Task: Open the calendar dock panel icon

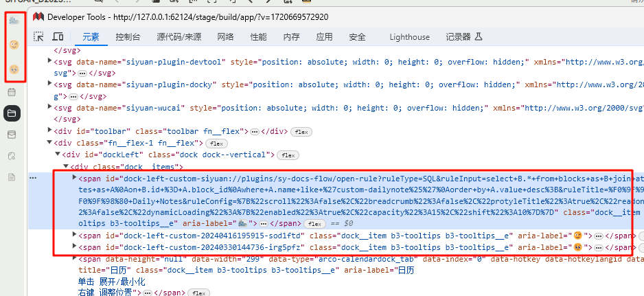Action: (12, 92)
